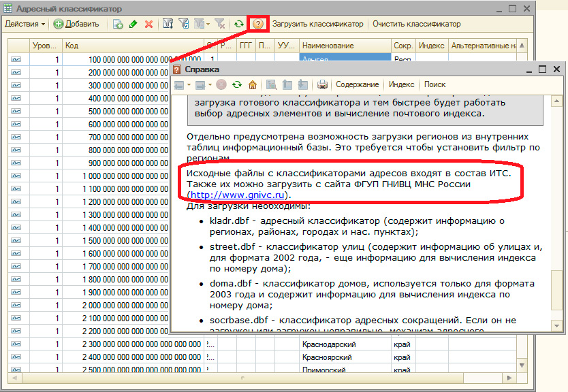Viewport: 568px width, 392px height.
Task: Go back in Справка window
Action: [179, 84]
